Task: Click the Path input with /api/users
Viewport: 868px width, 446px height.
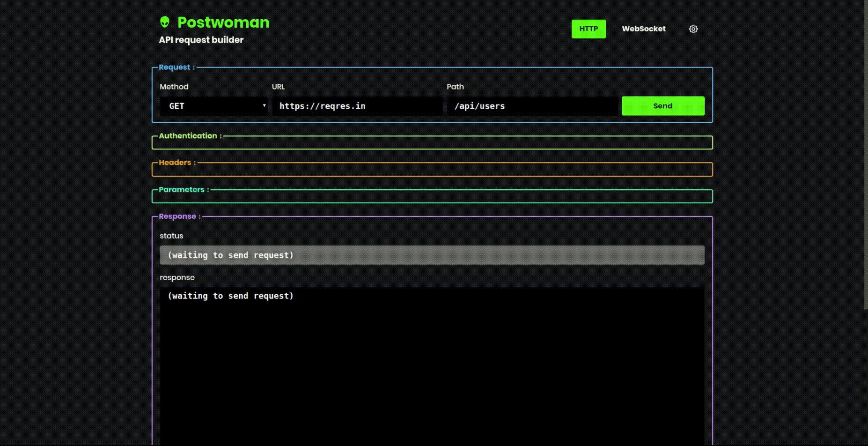Action: [532, 106]
